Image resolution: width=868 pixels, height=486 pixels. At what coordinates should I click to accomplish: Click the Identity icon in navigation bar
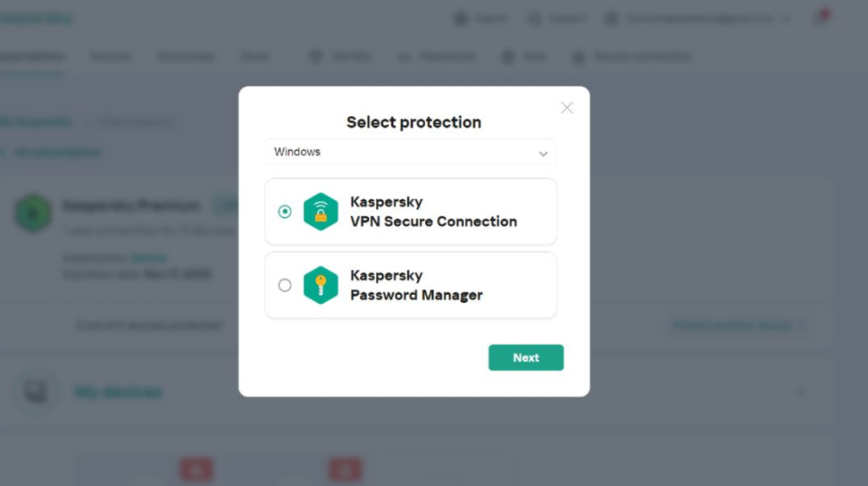tap(316, 57)
